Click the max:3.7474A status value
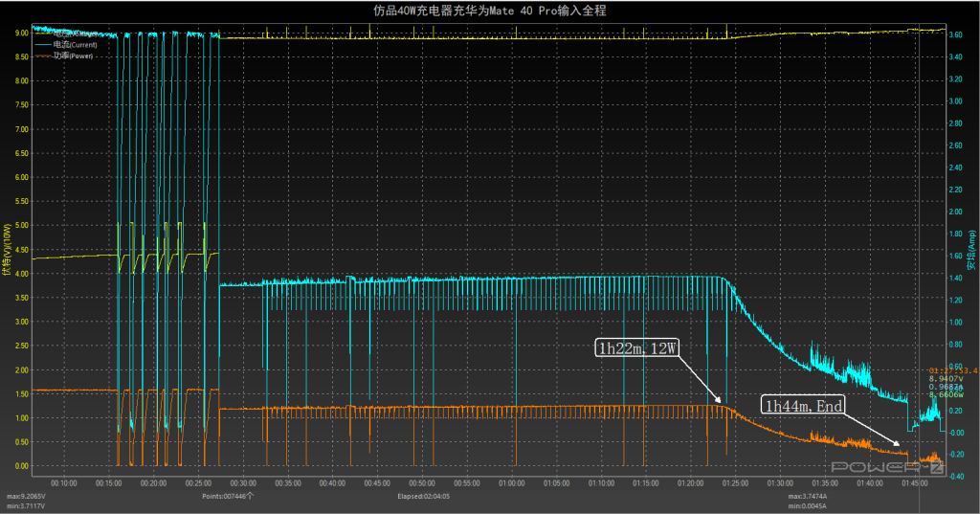Screen dimensions: 980x514 click(808, 497)
